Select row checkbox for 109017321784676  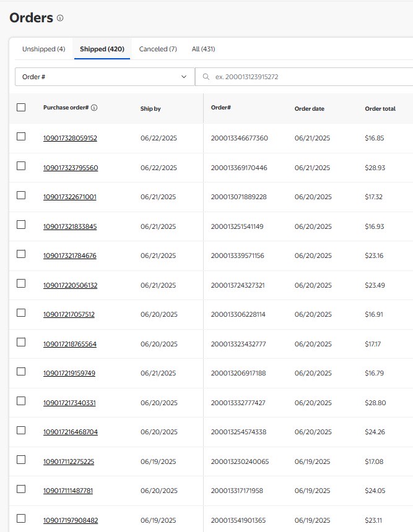point(21,254)
